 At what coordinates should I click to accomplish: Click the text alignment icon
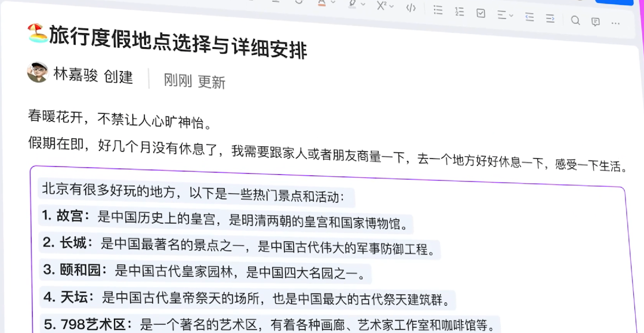(502, 15)
